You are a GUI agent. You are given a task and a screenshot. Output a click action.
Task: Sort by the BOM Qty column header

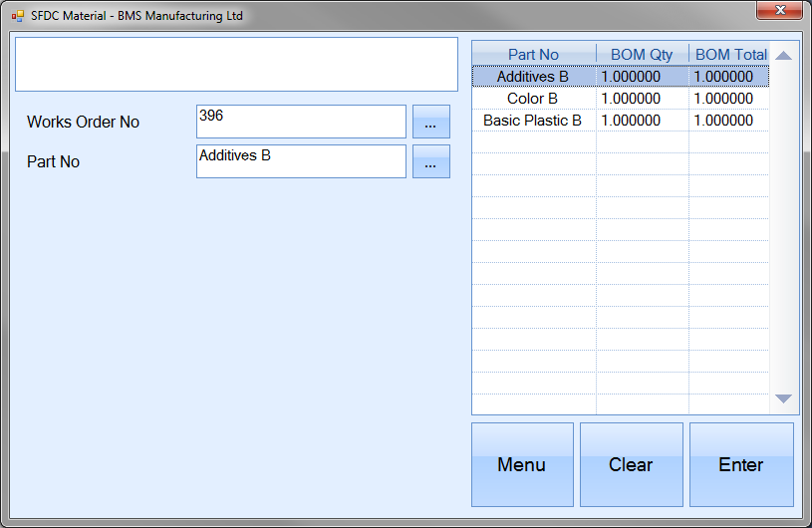[x=642, y=55]
